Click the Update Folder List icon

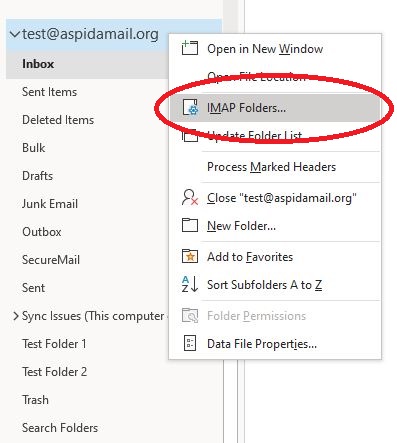click(190, 136)
